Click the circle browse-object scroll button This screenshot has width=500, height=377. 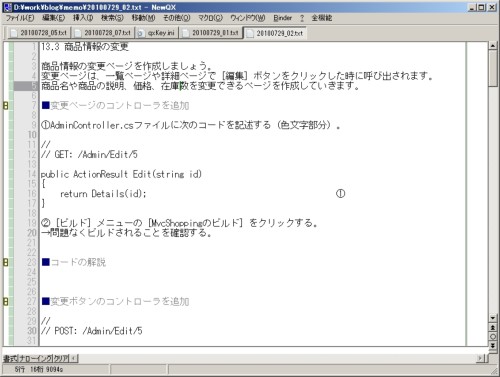[493, 337]
